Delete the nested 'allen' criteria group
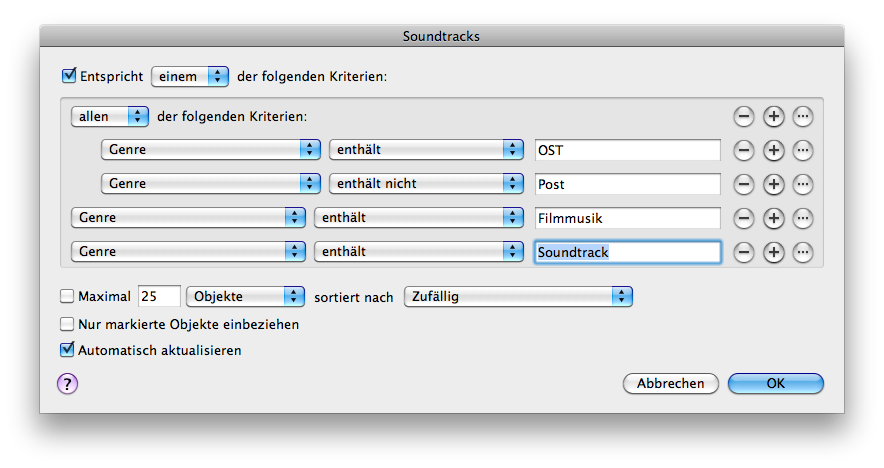Image resolution: width=884 pixels, height=468 pixels. 743,117
